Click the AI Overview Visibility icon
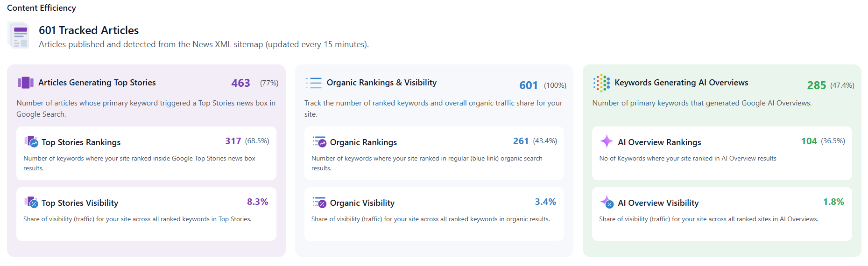Image resolution: width=868 pixels, height=266 pixels. [607, 202]
